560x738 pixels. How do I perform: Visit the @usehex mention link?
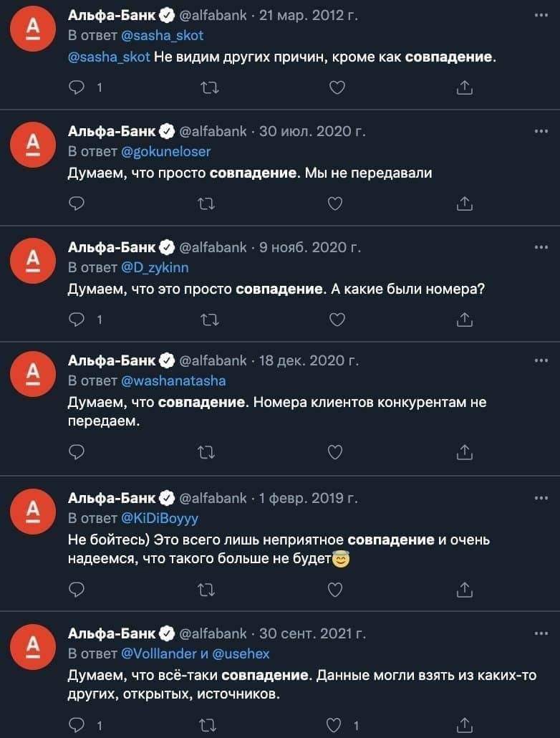tap(241, 653)
